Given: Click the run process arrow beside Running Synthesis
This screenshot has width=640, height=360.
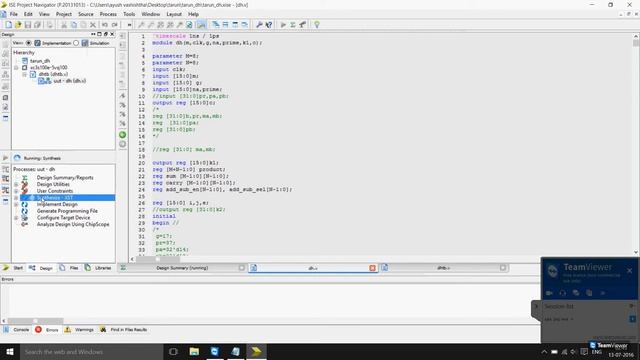Looking at the screenshot, I should pos(5,158).
